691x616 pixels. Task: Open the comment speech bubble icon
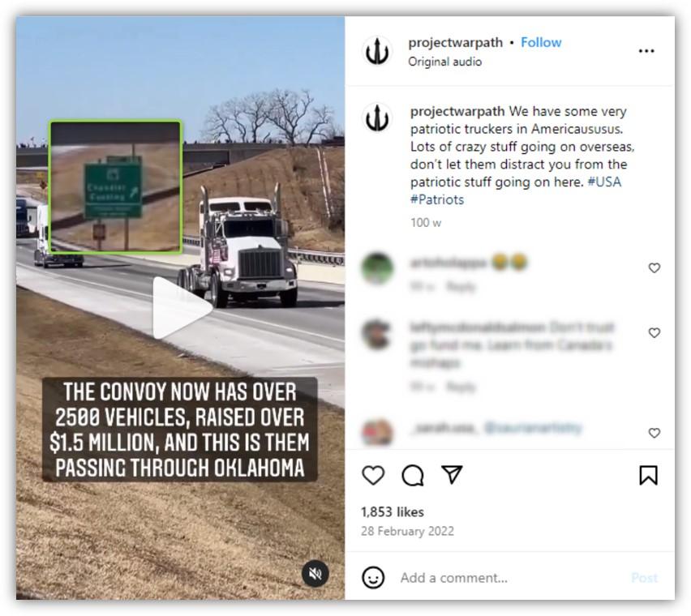pyautogui.click(x=413, y=475)
